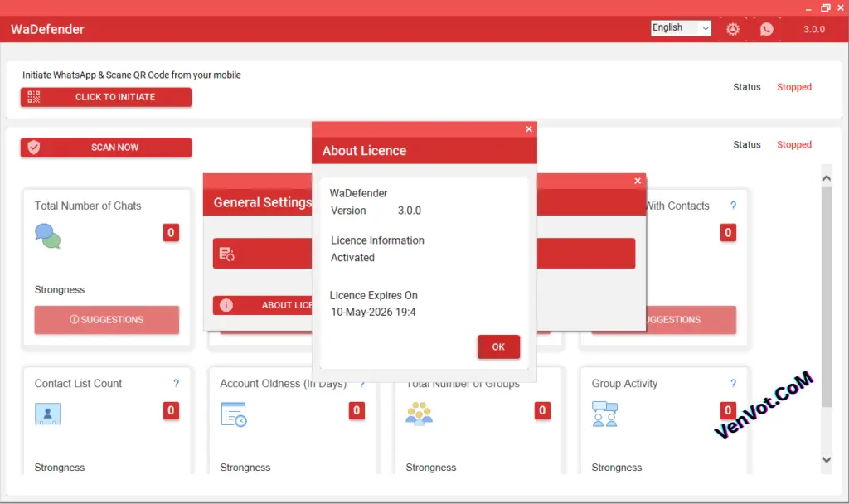The width and height of the screenshot is (849, 504).
Task: Click the Stopped status beside SCAN NOW
Action: [x=793, y=144]
